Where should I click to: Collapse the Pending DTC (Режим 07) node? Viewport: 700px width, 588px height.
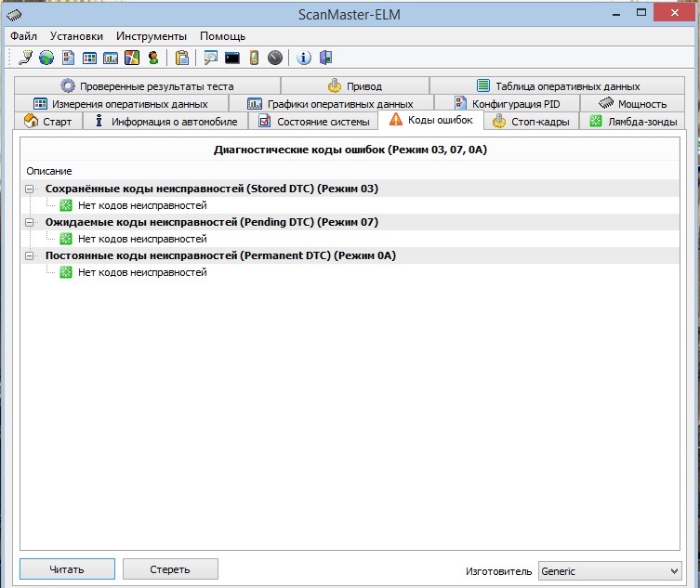[30, 222]
